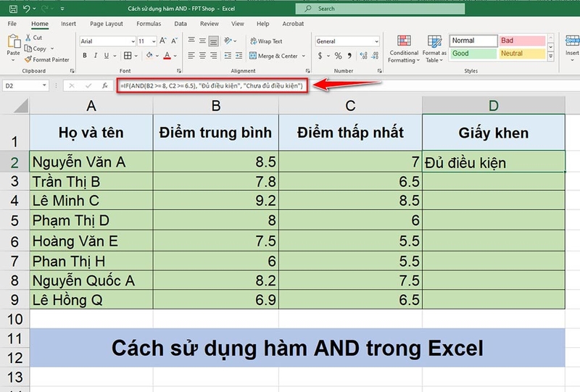Viewport: 580px width, 392px height.
Task: Apply the Neutral cell style
Action: click(x=522, y=53)
